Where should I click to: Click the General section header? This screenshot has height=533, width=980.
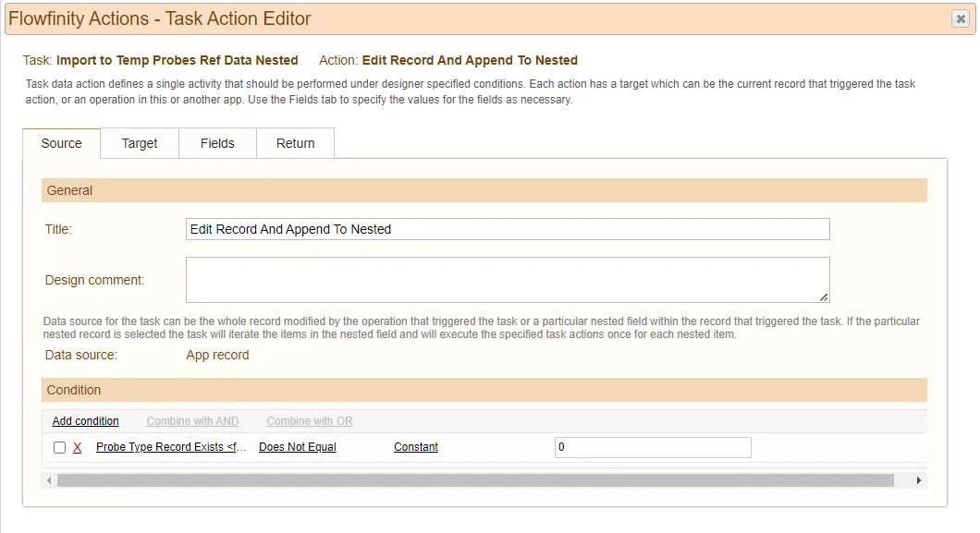point(484,190)
